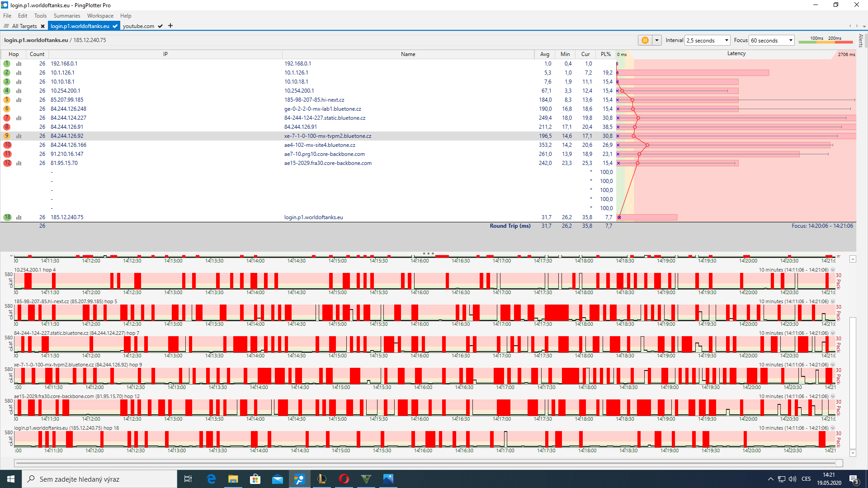
Task: Open the Workspace menu
Action: [100, 16]
